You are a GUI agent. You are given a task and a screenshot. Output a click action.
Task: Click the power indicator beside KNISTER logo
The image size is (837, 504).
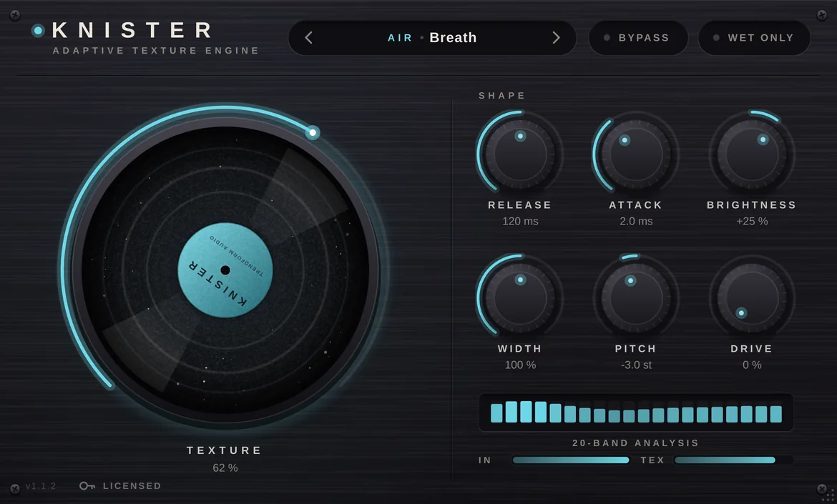click(38, 31)
